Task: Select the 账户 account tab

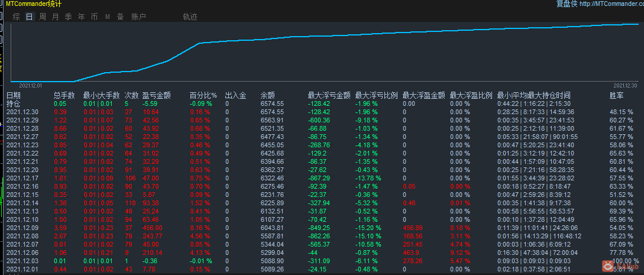Action: pos(139,17)
